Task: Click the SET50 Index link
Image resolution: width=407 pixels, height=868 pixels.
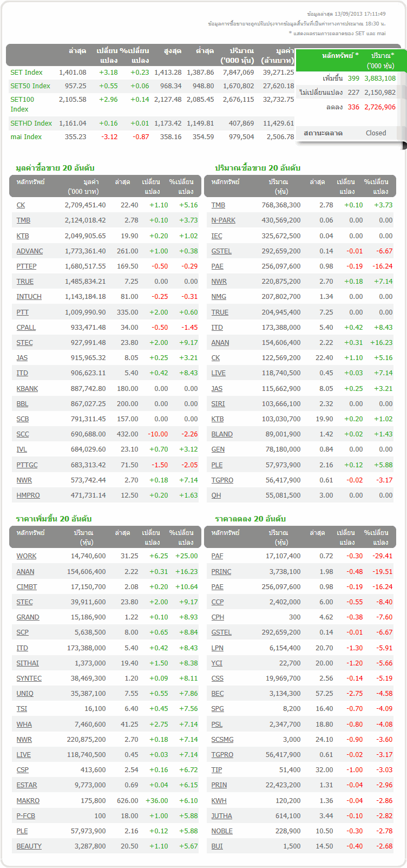Action: click(x=30, y=86)
